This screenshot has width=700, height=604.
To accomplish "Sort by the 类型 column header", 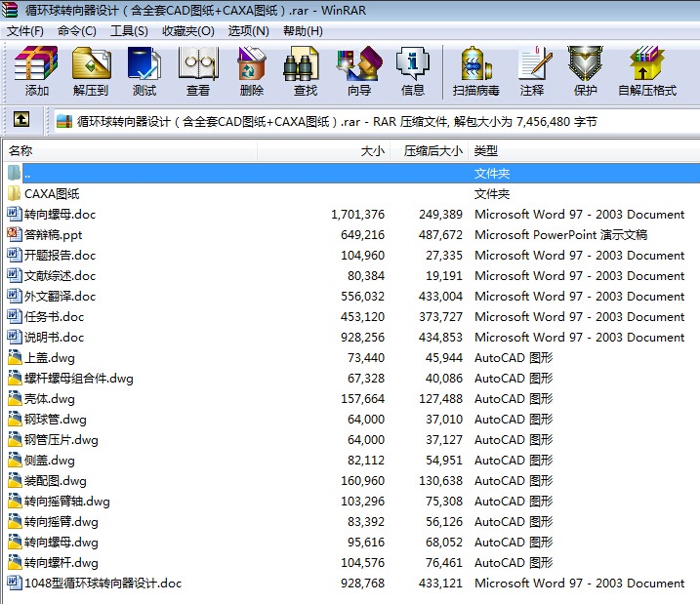I will click(584, 151).
